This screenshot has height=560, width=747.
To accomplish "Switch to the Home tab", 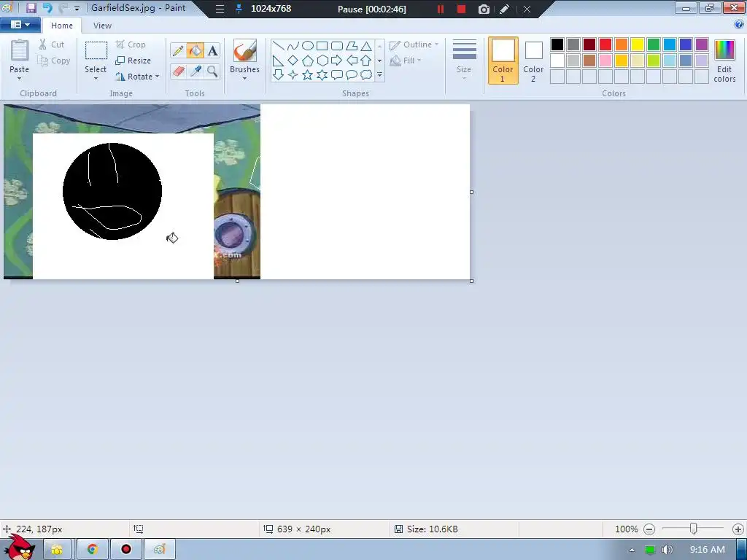I will [62, 26].
